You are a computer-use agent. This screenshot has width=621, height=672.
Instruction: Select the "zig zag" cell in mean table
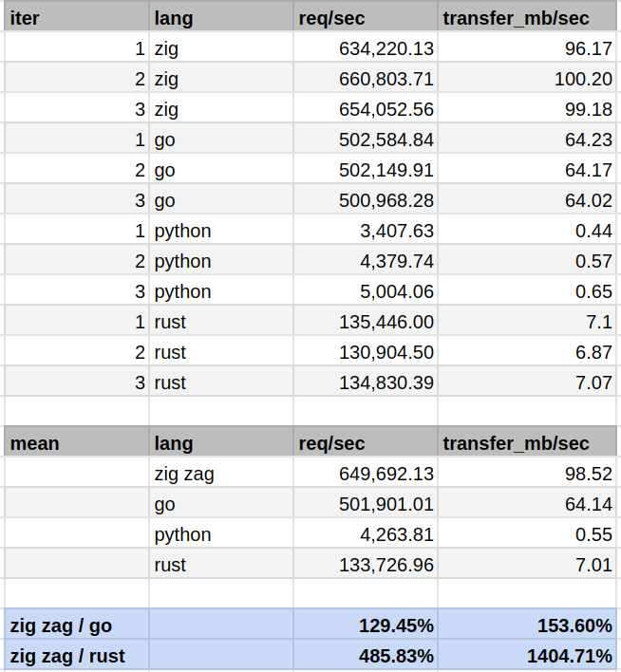coord(220,474)
